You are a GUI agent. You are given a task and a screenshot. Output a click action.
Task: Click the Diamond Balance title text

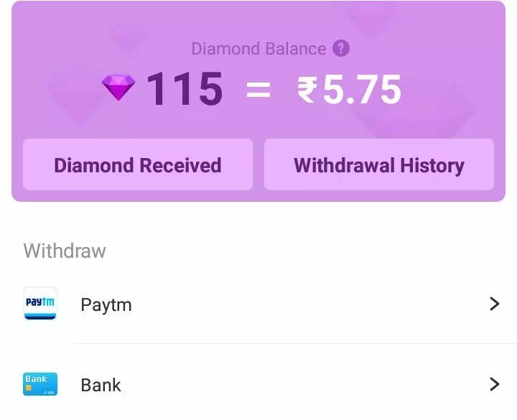[x=258, y=49]
